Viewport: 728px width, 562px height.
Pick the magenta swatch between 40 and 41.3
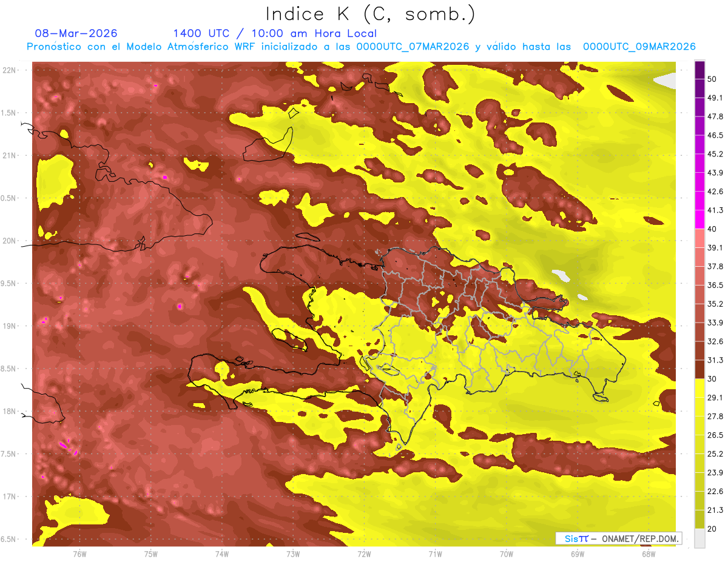699,219
